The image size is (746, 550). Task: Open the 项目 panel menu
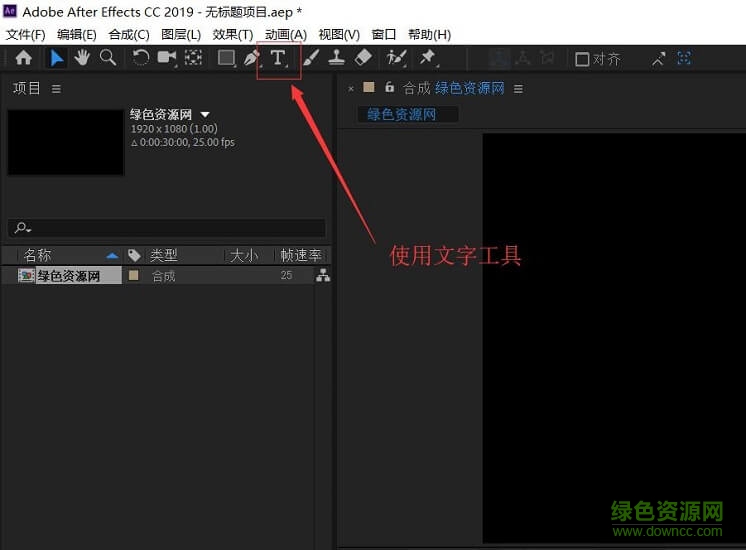tap(56, 89)
